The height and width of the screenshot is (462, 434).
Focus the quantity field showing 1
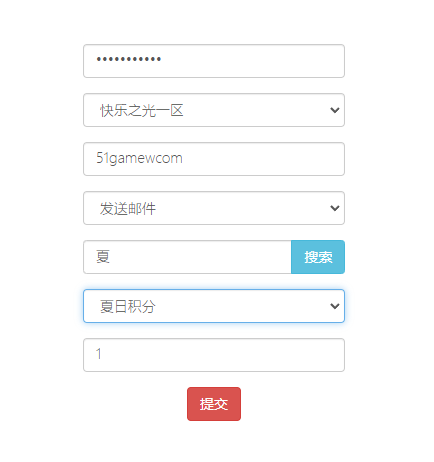click(x=214, y=355)
